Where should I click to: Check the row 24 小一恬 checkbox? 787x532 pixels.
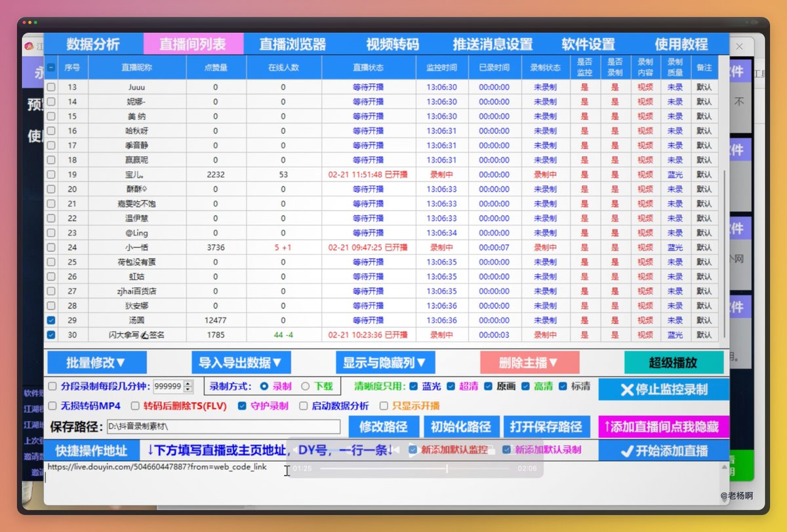click(51, 247)
